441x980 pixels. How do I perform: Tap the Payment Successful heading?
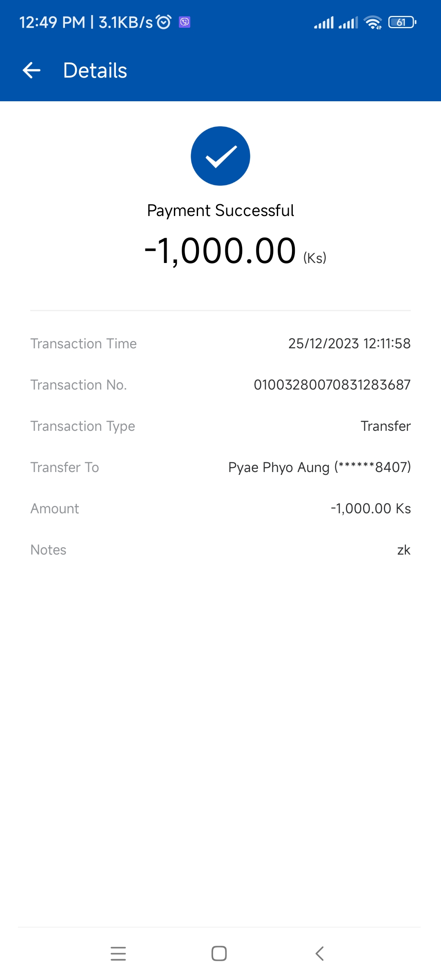point(220,211)
